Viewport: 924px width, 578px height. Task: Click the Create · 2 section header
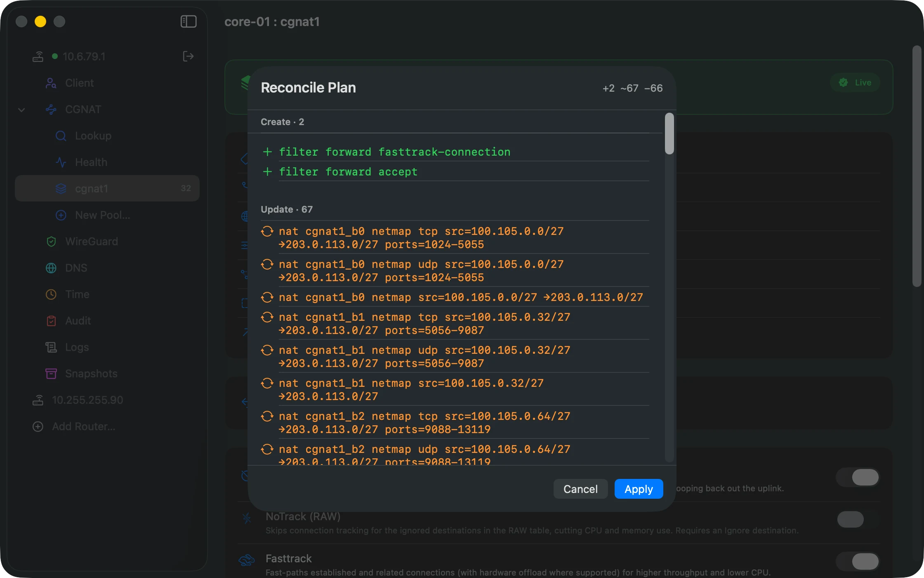282,122
